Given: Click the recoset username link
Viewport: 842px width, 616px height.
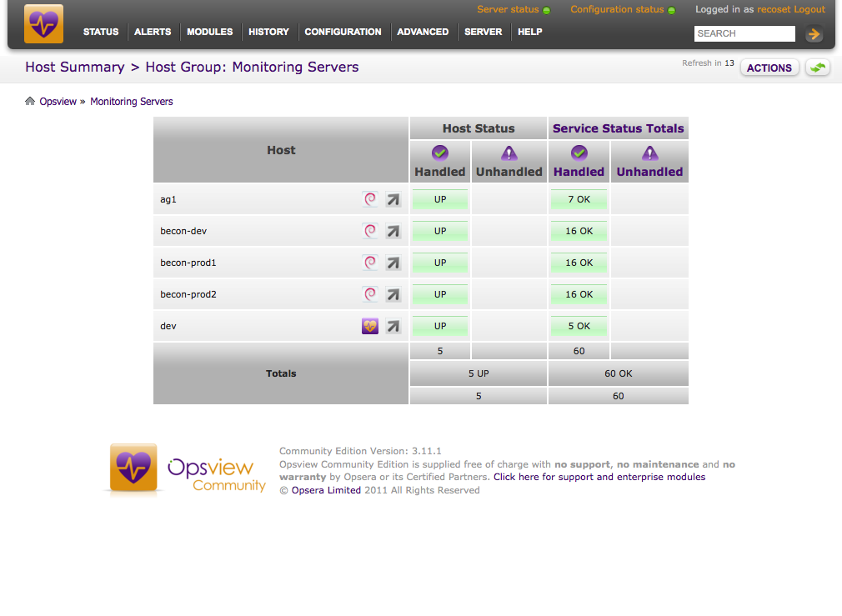Looking at the screenshot, I should tap(774, 9).
